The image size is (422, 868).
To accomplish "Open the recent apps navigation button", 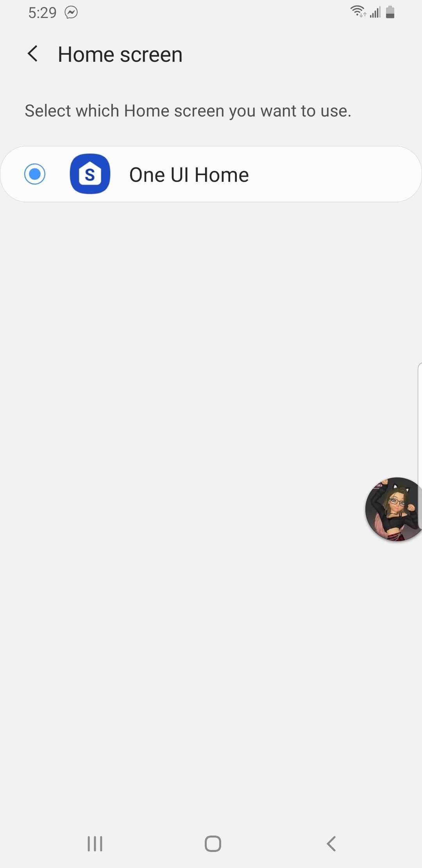I will point(95,843).
